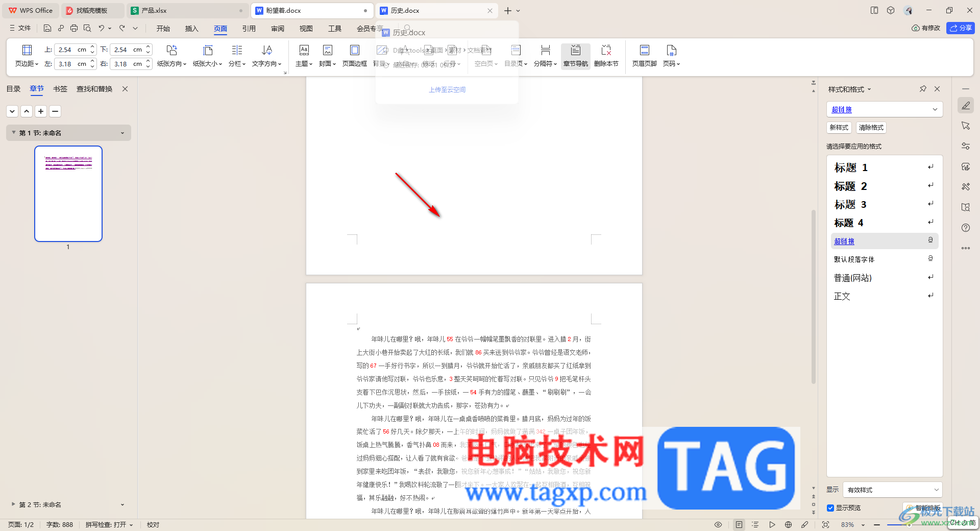Open the selection arrow tool in right sidebar
Image resolution: width=980 pixels, height=531 pixels.
pyautogui.click(x=966, y=126)
